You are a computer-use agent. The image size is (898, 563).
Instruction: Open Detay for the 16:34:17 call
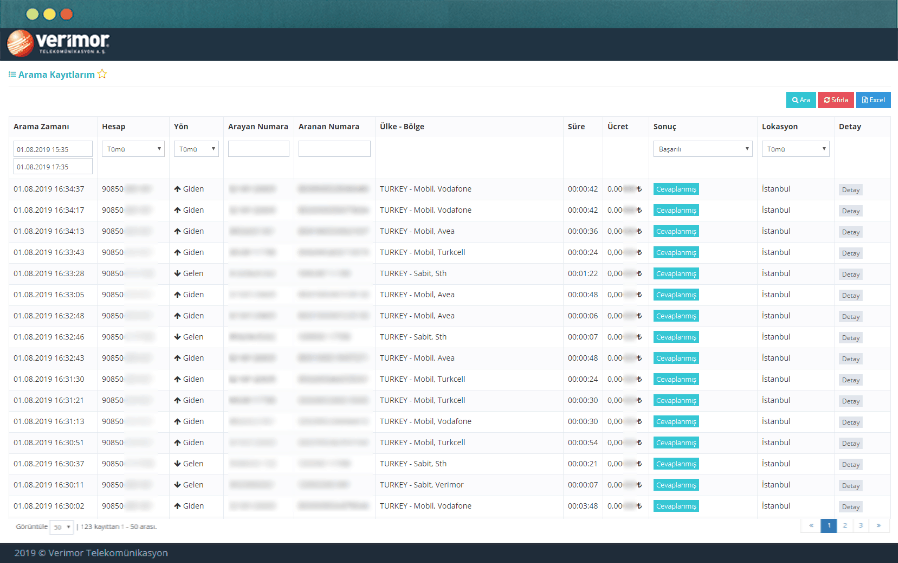pos(850,211)
